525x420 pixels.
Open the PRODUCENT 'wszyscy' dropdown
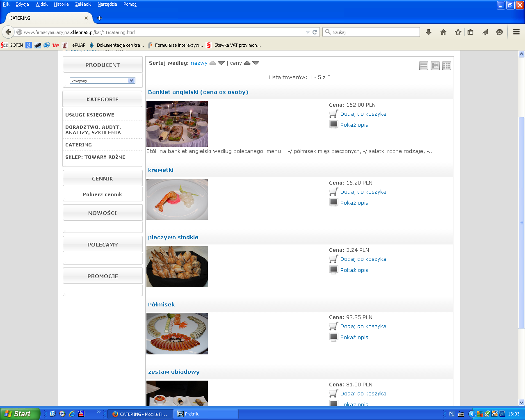tap(103, 80)
